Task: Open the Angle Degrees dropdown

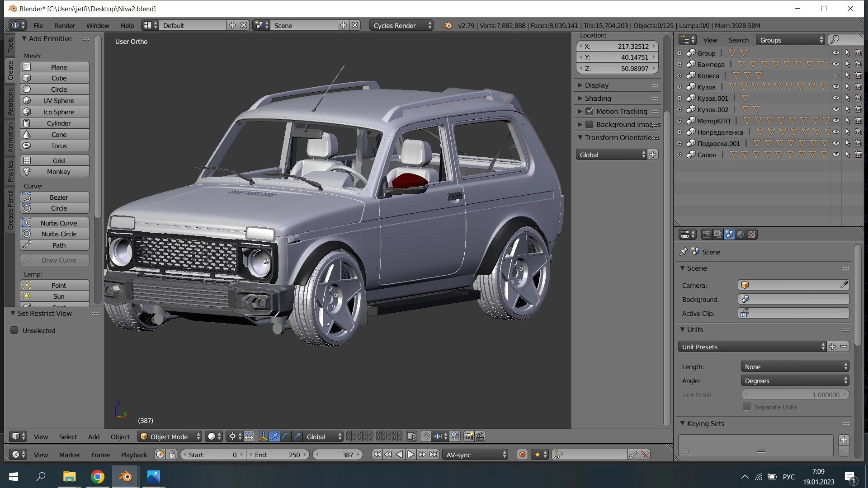Action: (795, 380)
